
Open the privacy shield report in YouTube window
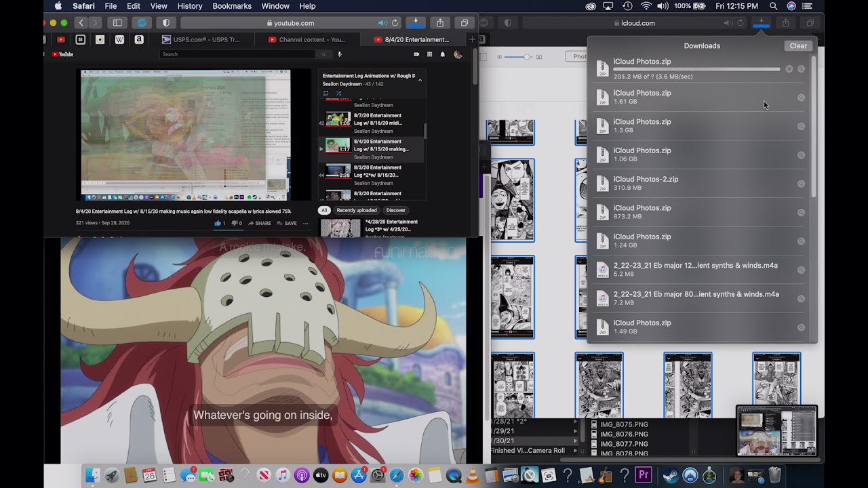(x=166, y=23)
